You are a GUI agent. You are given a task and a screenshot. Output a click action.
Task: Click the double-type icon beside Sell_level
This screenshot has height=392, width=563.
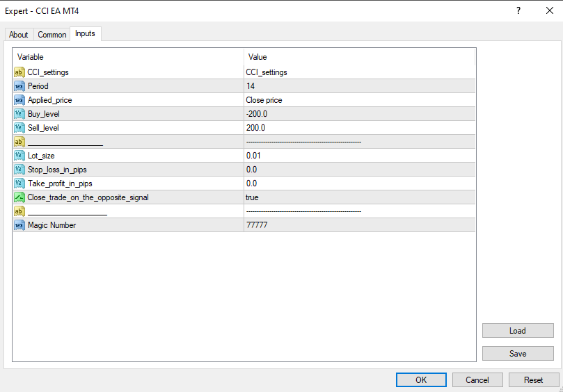[19, 128]
